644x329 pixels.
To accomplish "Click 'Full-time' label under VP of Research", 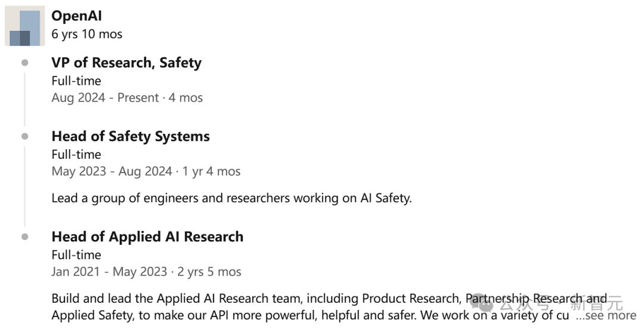I will tap(76, 81).
